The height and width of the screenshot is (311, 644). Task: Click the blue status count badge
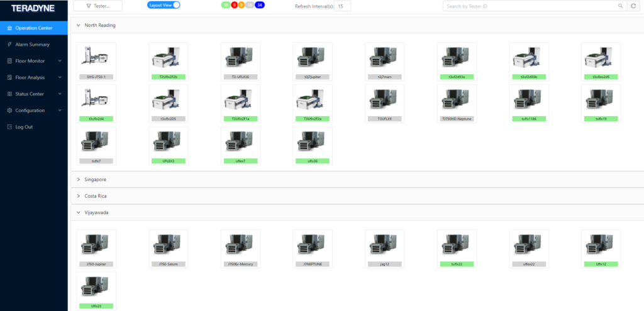260,5
